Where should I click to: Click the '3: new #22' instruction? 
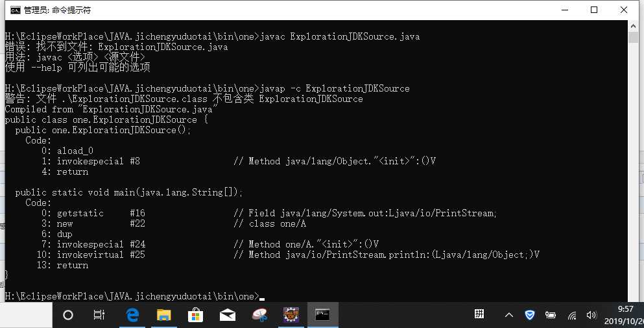93,223
